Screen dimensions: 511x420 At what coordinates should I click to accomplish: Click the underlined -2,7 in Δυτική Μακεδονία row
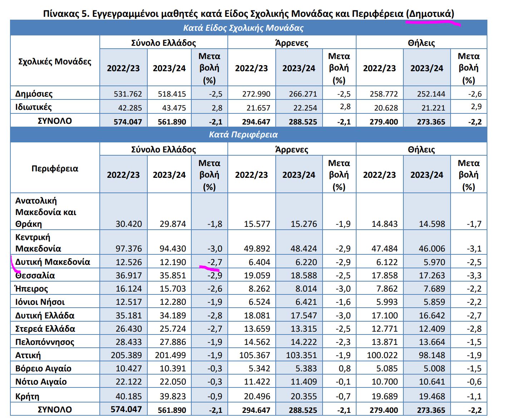click(x=215, y=262)
